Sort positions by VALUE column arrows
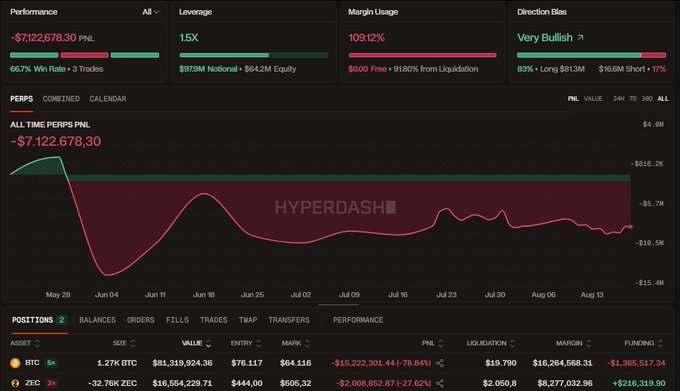Screen dimensions: 680x391 click(x=208, y=343)
